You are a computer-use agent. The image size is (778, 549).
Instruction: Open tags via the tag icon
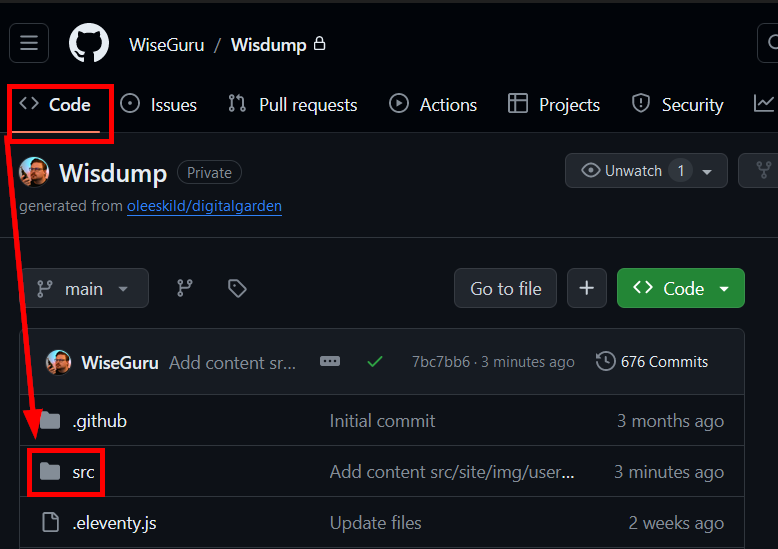point(237,288)
